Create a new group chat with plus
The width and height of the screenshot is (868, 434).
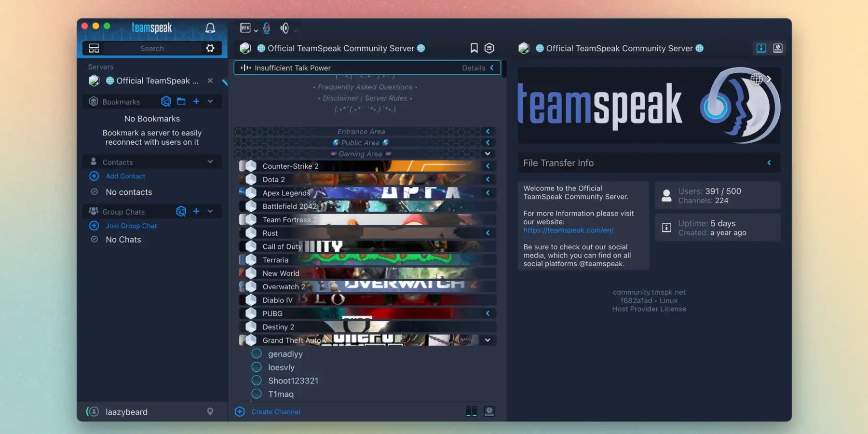point(196,211)
